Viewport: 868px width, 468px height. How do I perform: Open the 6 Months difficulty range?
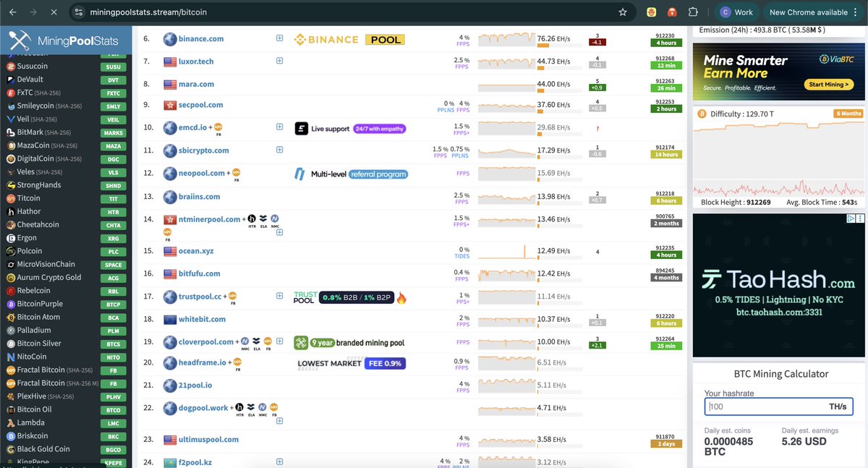click(848, 114)
